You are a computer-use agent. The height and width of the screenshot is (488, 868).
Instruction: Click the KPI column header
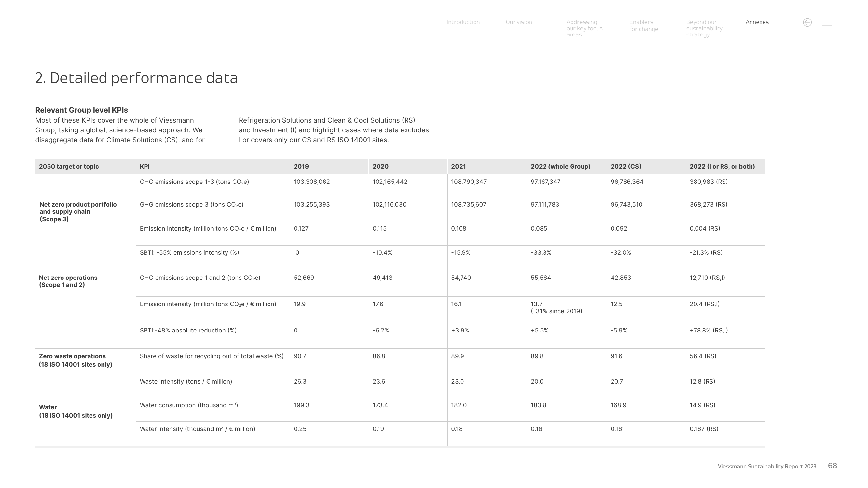[145, 166]
